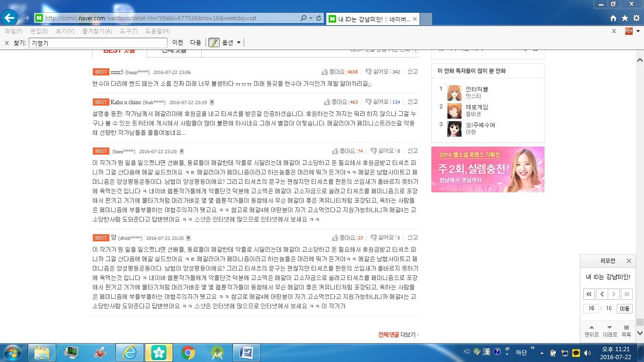Screen dimensions: 644x362
Task: Open File Explorer from the taskbar
Action: (41, 353)
